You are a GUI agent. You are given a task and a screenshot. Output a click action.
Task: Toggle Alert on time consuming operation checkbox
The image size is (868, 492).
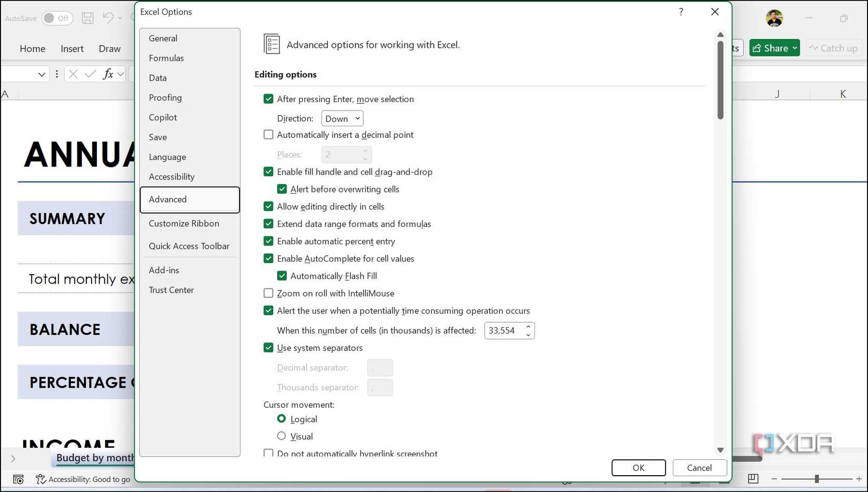268,310
